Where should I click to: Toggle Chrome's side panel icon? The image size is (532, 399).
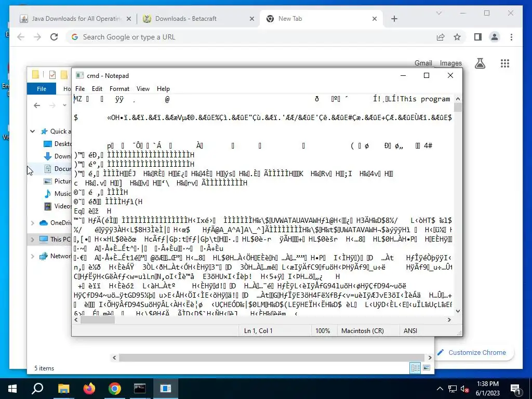(x=478, y=37)
